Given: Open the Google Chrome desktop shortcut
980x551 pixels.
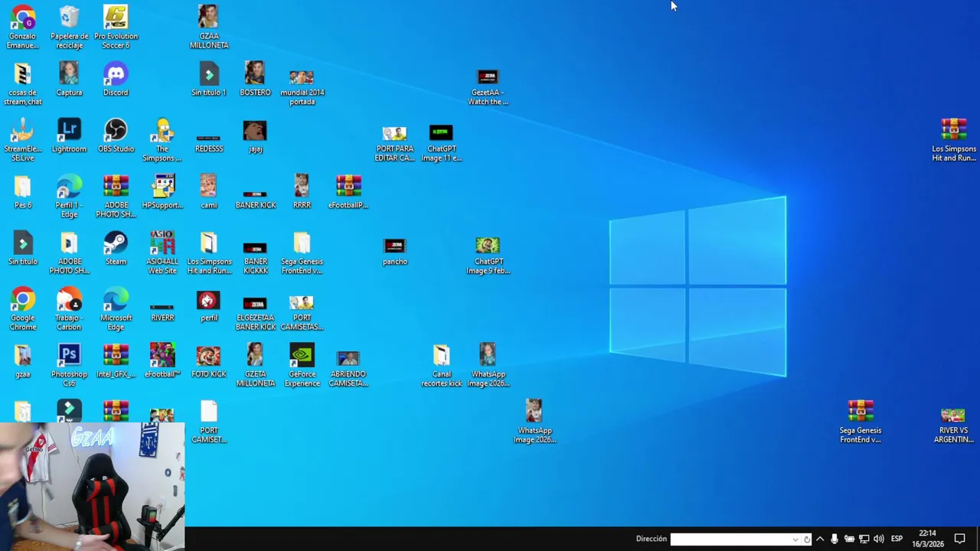Looking at the screenshot, I should (23, 309).
